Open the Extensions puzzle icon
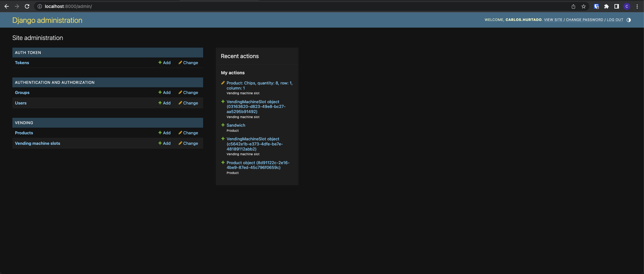The width and height of the screenshot is (644, 274). [606, 6]
